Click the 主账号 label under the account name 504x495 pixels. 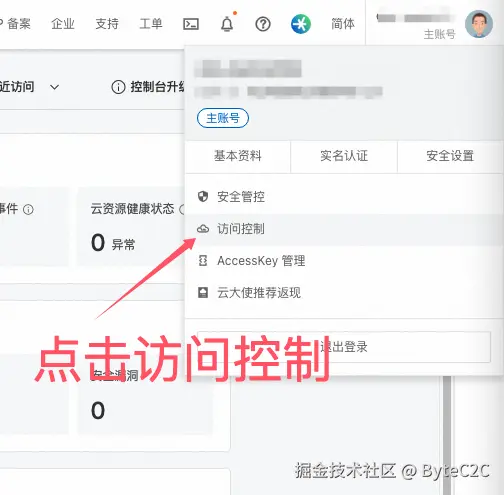[439, 34]
